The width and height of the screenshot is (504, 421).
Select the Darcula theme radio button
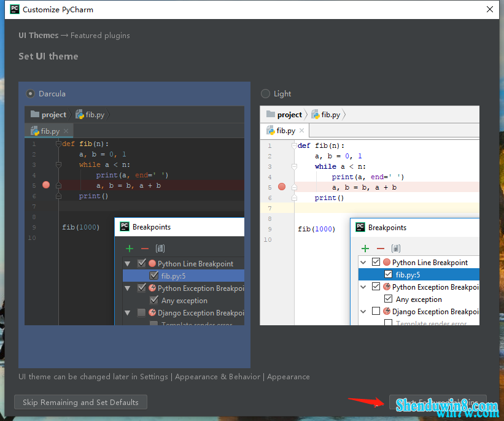pyautogui.click(x=30, y=93)
